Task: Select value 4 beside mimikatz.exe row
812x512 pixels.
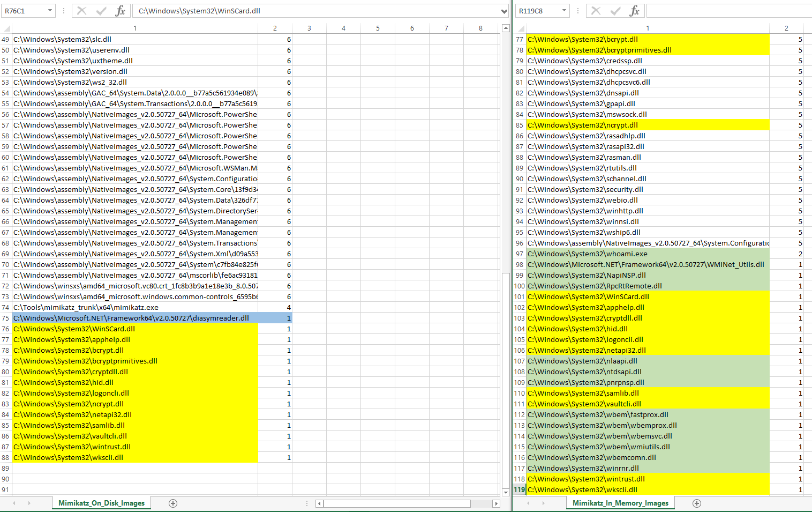Action: point(275,307)
